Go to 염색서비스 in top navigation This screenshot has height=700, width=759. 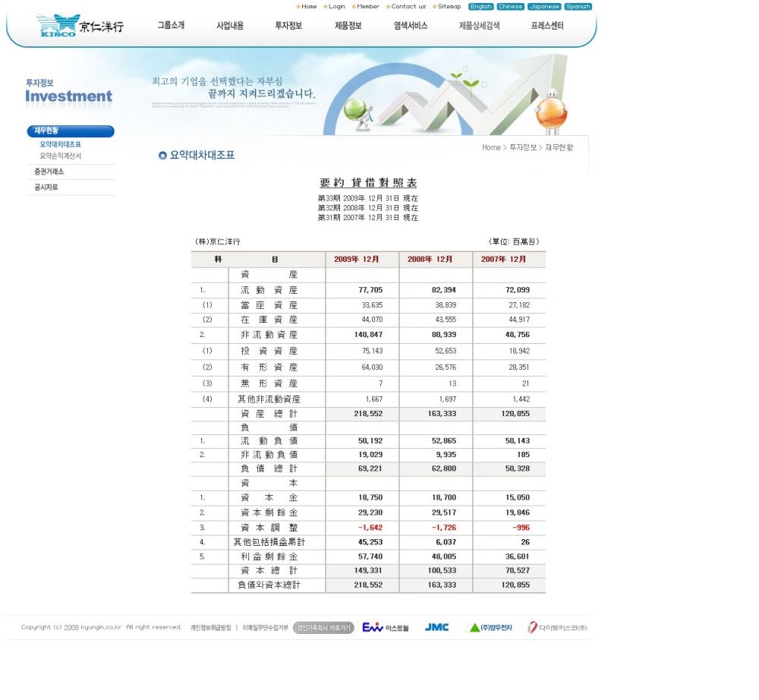coord(411,26)
